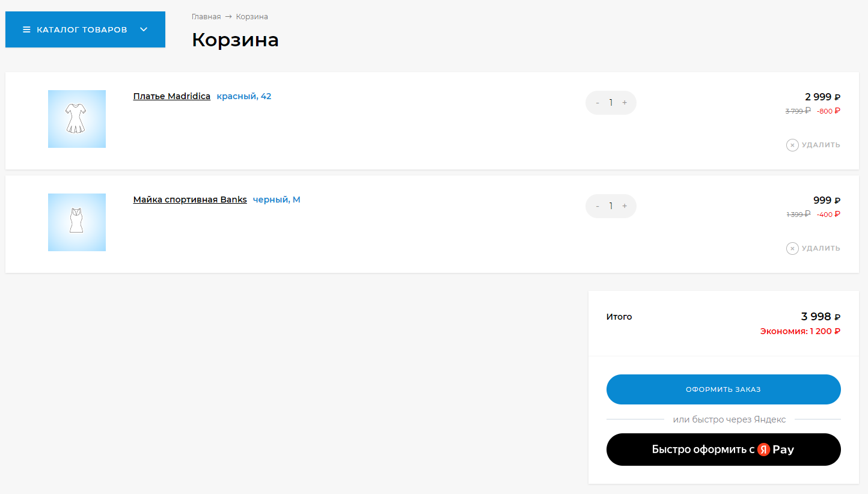
Task: Click the hamburger icon in catalog button
Action: tap(26, 29)
